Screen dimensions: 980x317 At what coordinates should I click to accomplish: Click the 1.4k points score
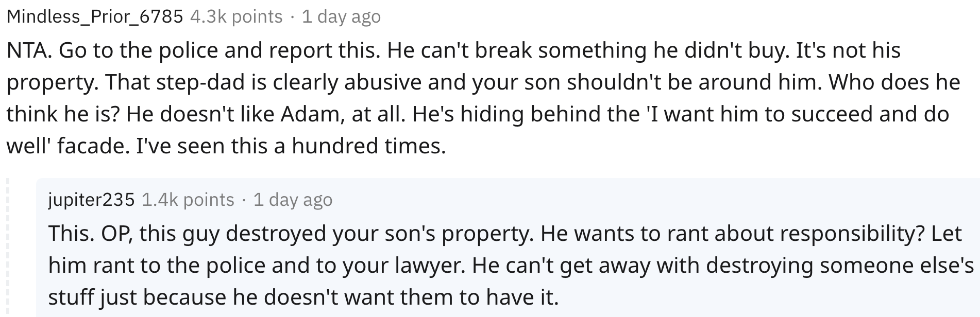(x=188, y=199)
